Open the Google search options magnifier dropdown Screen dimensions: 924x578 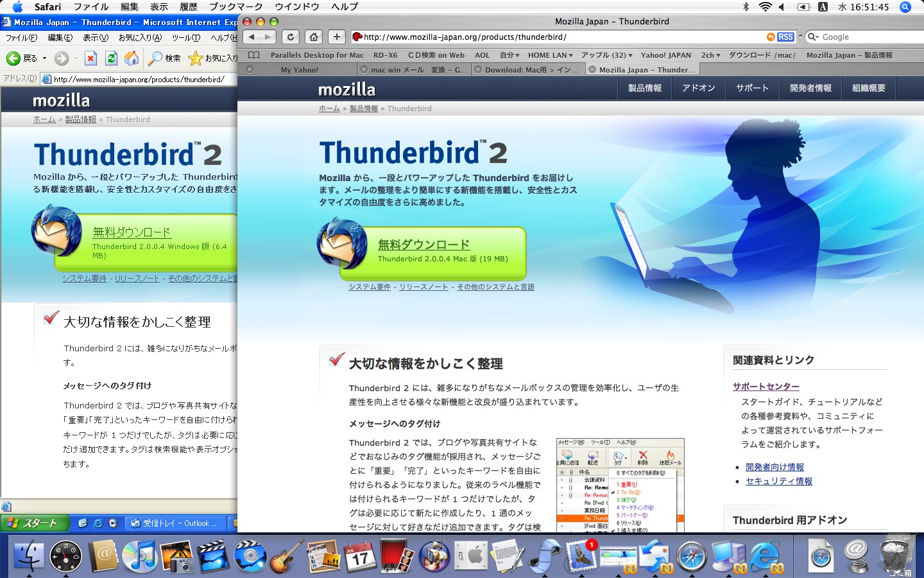tap(812, 37)
